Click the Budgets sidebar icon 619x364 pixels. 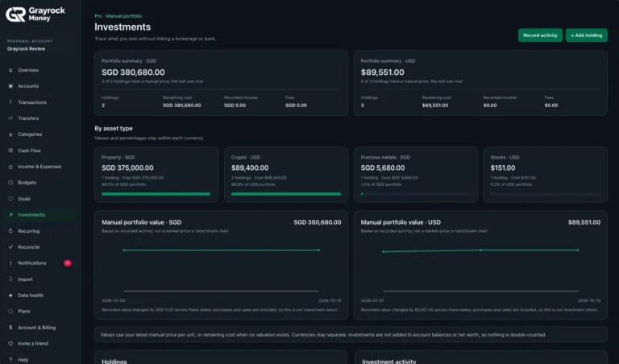coord(10,183)
